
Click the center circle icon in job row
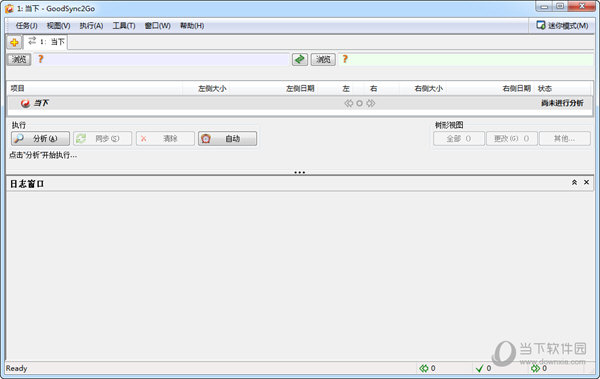coord(359,103)
